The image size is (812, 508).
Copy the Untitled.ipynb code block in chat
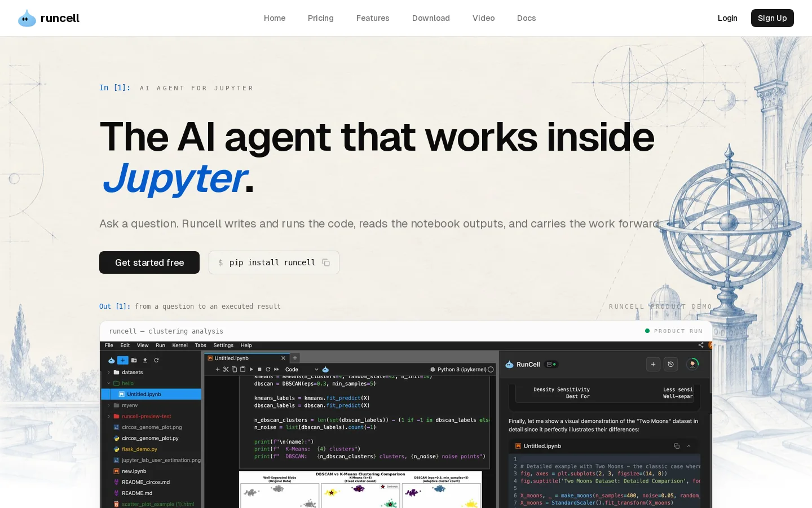point(677,446)
